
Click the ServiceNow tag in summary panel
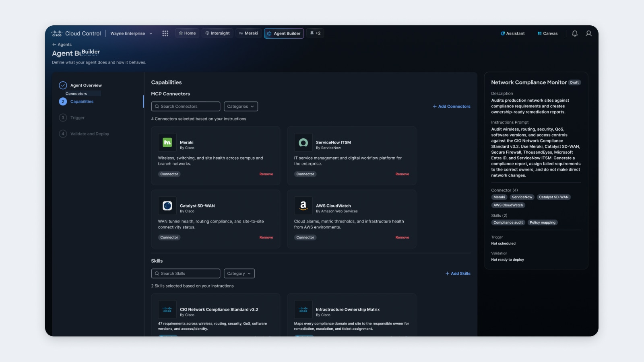tap(522, 197)
